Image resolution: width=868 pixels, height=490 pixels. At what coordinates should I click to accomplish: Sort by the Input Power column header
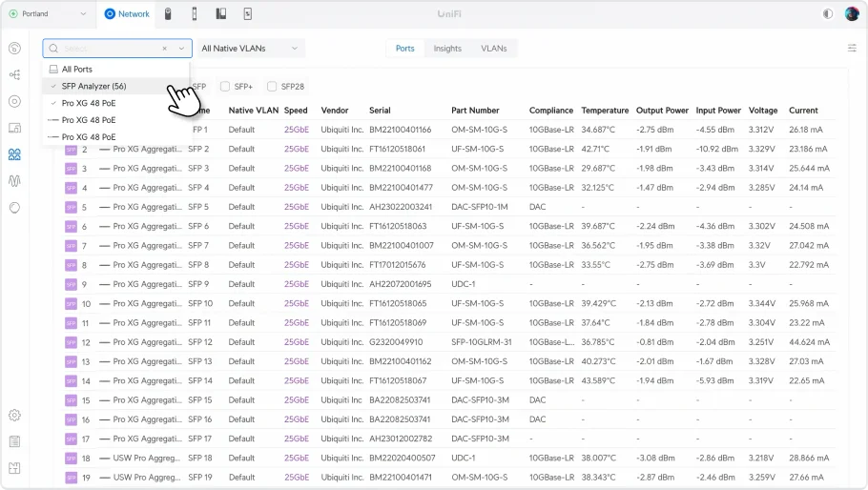point(718,110)
